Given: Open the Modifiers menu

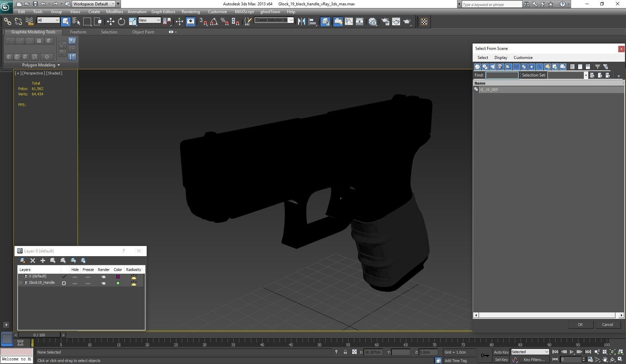Looking at the screenshot, I should pyautogui.click(x=114, y=12).
